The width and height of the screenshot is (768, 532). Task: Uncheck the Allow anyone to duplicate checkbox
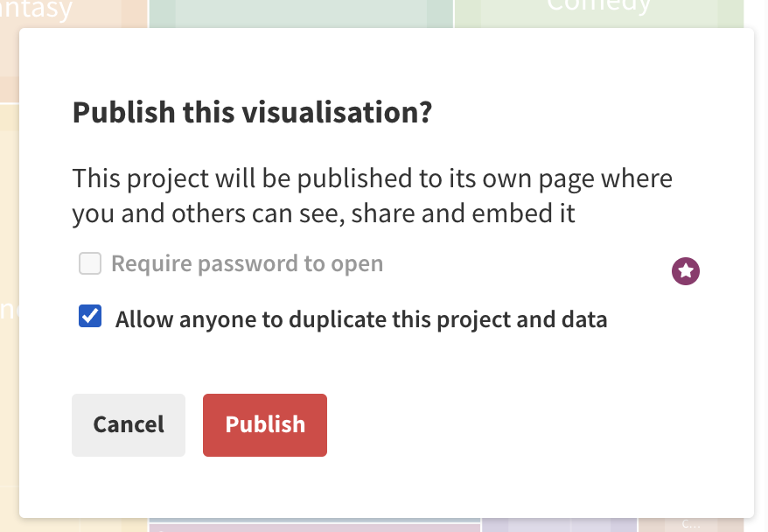pos(90,316)
